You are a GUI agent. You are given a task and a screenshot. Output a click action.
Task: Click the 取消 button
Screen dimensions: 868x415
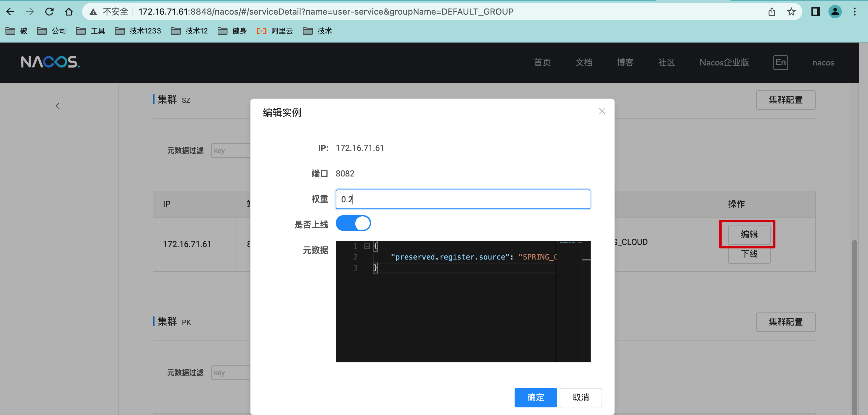580,397
